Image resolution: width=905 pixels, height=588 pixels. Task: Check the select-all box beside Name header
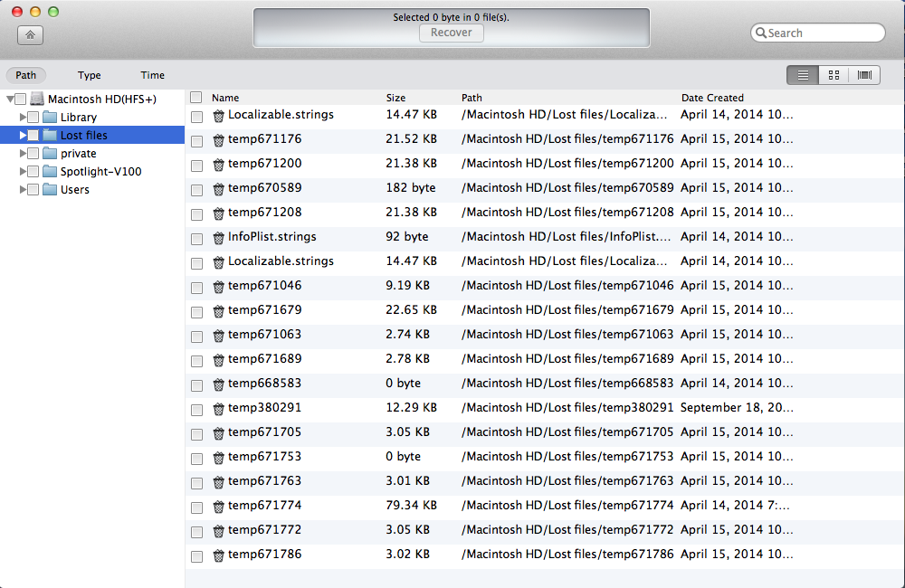coord(196,97)
